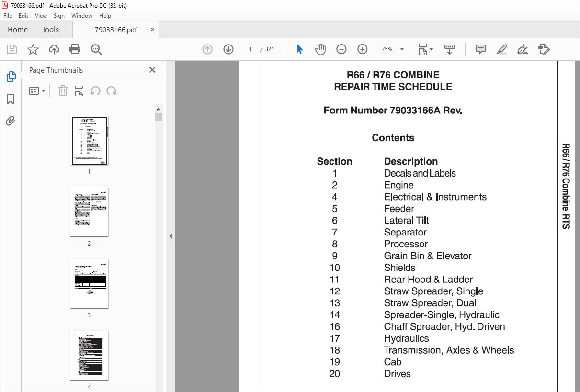Bookmark this file with the star icon

pos(33,49)
